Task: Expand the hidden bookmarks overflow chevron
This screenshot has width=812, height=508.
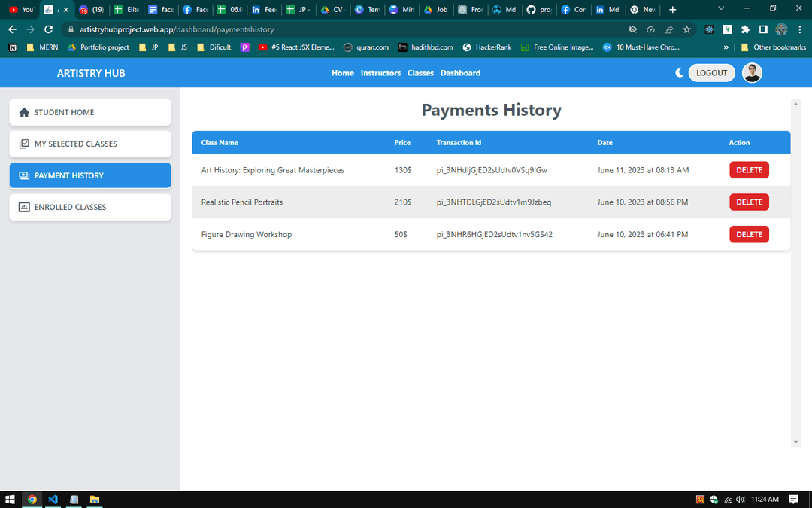Action: 726,47
